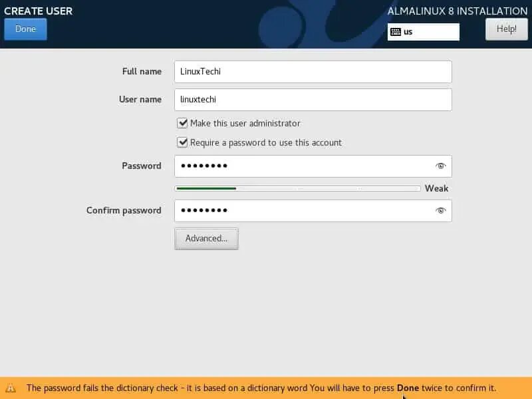Screen dimensions: 532x399
Task: Reveal password with eye icon in Password field
Action: [x=440, y=166]
